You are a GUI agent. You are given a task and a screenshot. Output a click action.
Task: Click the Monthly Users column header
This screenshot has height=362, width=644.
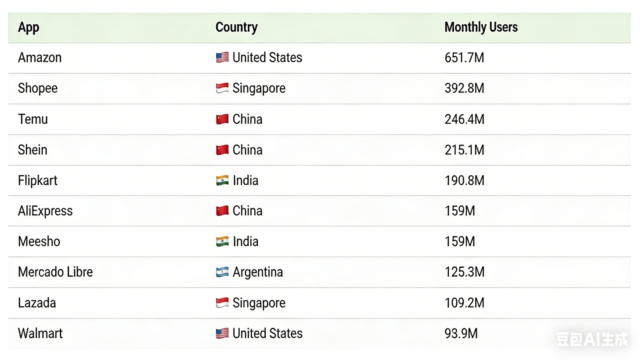pyautogui.click(x=481, y=27)
